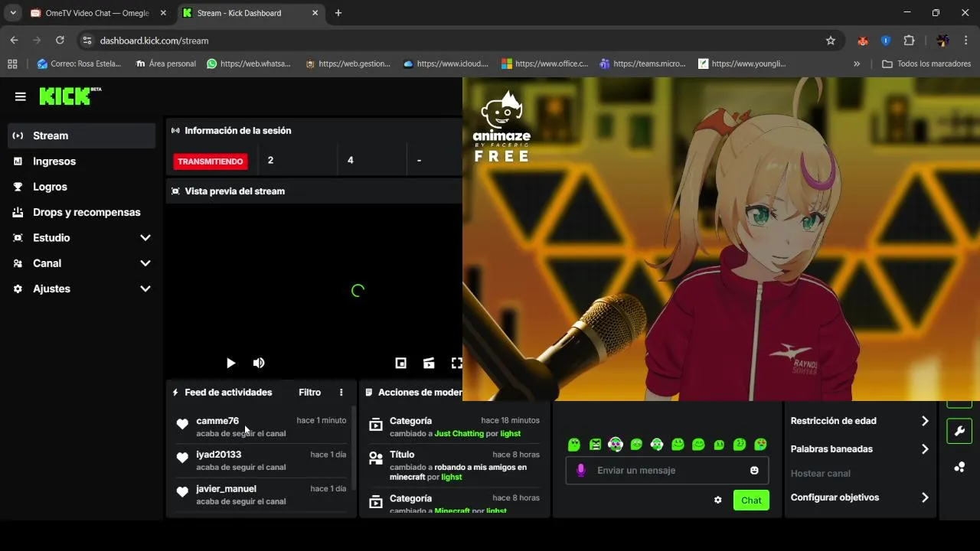Go back in browser history

15,41
